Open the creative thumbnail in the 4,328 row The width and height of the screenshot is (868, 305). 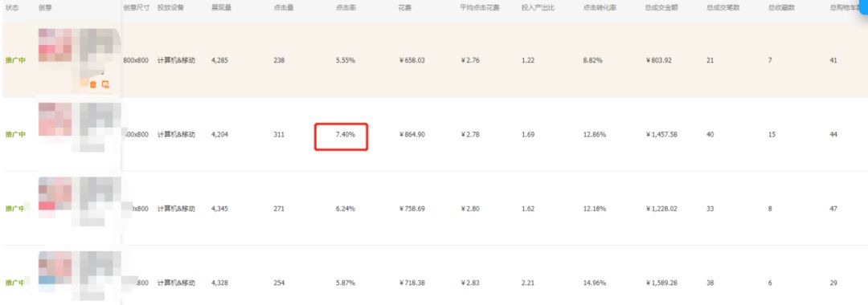[x=55, y=268]
